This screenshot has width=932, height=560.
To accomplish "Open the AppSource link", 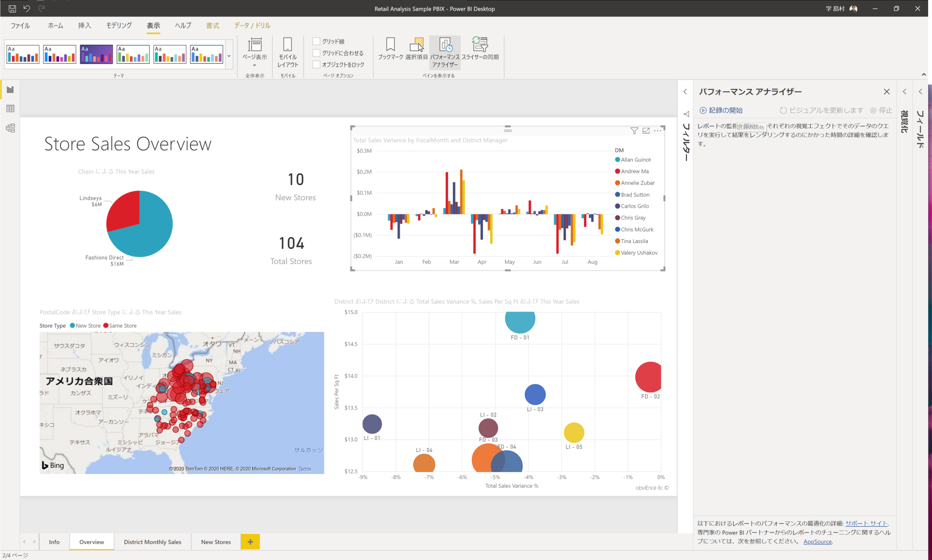I will pyautogui.click(x=817, y=542).
